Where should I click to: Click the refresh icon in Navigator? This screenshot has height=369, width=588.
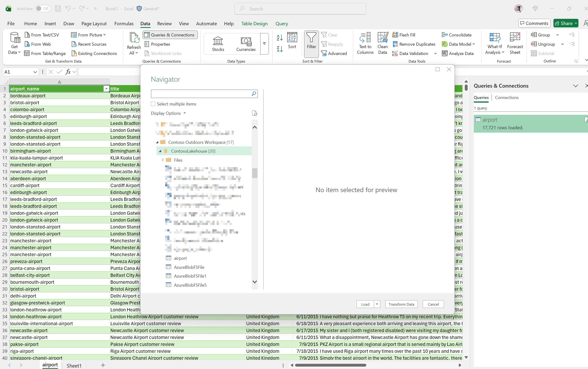pyautogui.click(x=255, y=113)
